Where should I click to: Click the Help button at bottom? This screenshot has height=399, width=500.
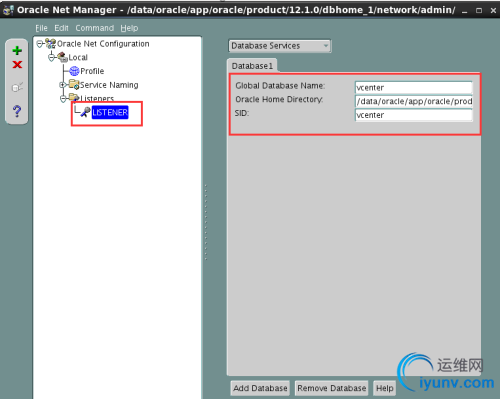(385, 388)
